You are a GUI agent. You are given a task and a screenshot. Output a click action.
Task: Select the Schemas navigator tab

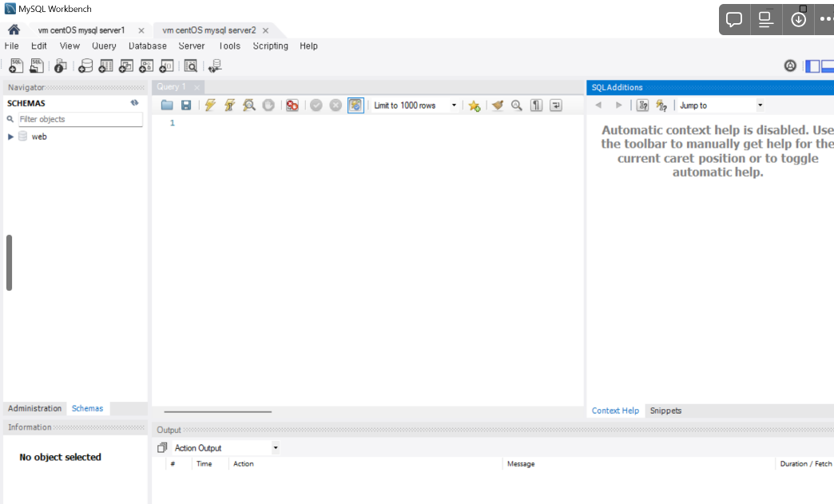click(87, 408)
